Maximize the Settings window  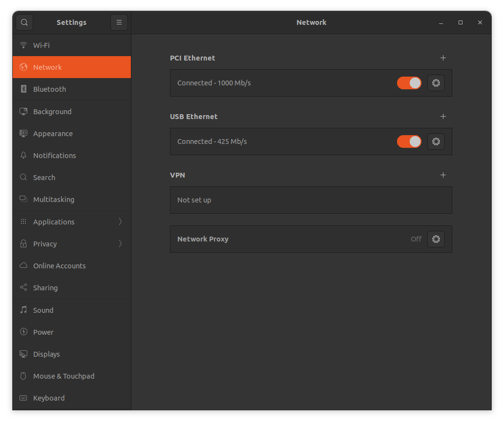coord(460,22)
